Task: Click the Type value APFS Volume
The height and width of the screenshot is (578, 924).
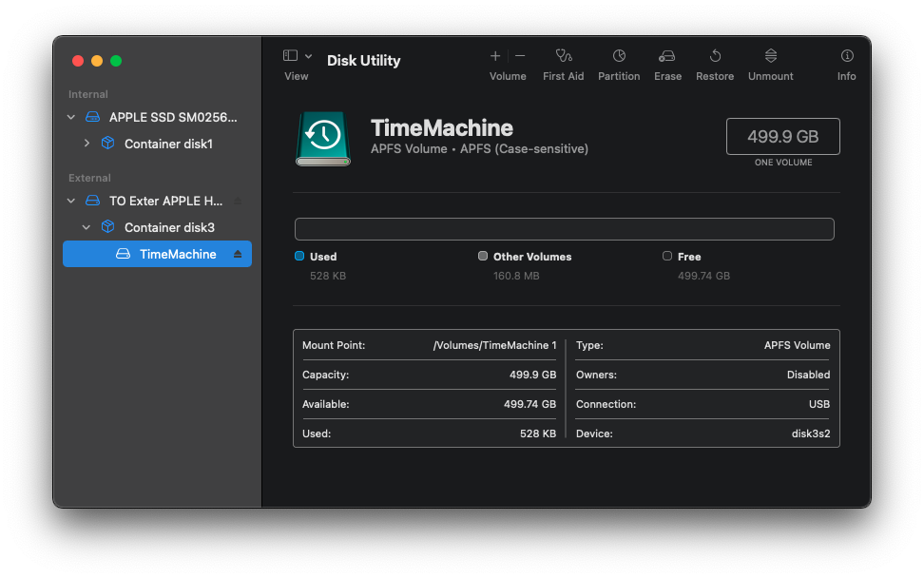Action: [x=797, y=345]
